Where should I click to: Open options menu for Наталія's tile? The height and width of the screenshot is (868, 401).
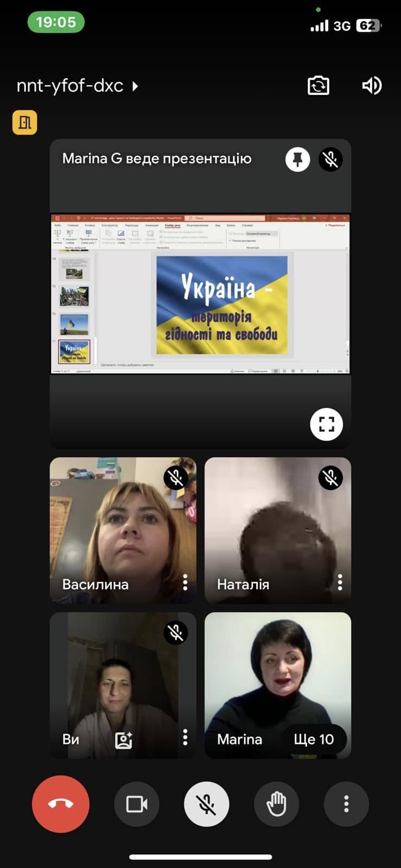click(340, 583)
